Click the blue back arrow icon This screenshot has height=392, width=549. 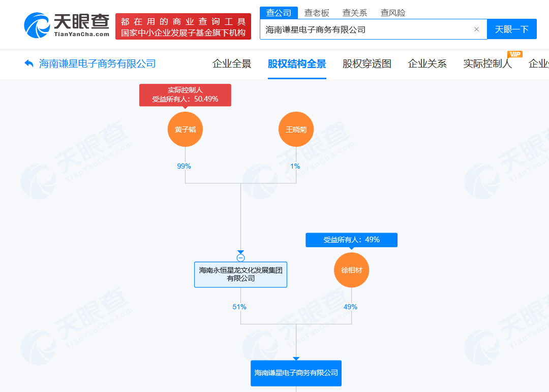point(29,63)
